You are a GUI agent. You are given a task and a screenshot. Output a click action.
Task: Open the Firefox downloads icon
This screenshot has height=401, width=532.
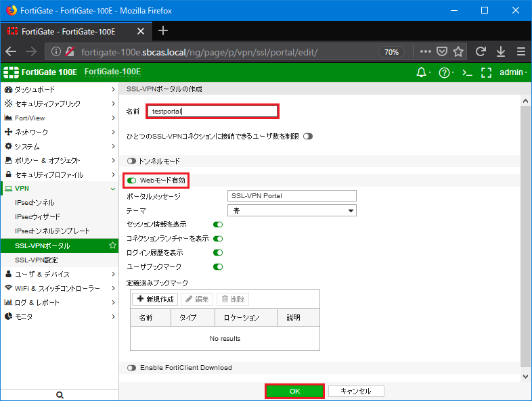pos(501,51)
